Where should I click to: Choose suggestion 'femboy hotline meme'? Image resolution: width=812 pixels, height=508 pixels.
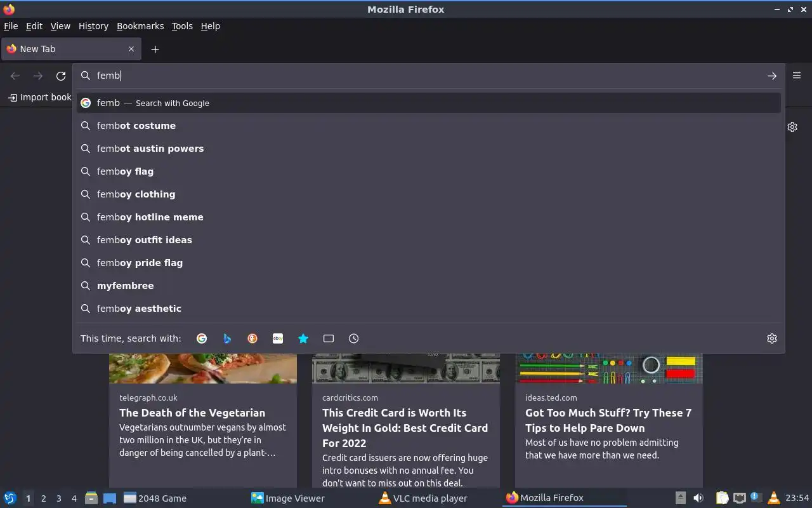429,217
